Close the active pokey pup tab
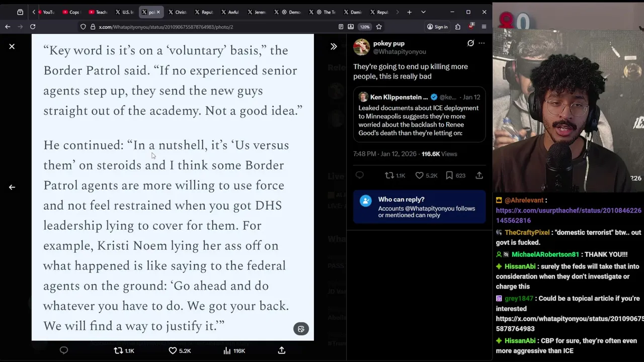644x362 pixels. [158, 12]
